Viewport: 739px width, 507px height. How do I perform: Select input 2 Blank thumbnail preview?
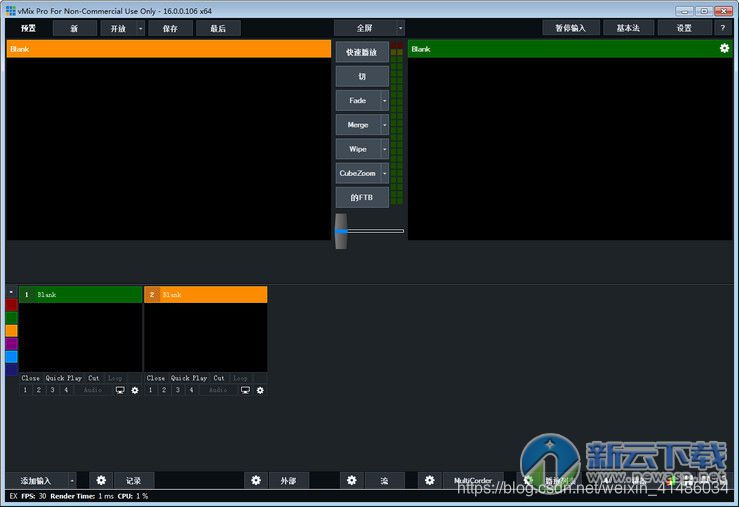coord(206,337)
